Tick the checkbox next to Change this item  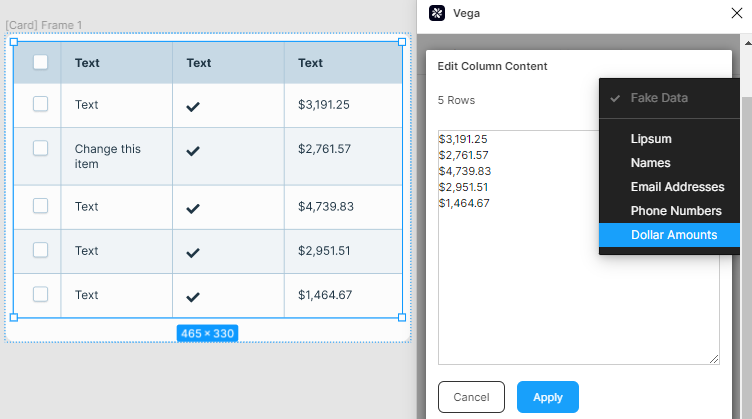pos(40,148)
